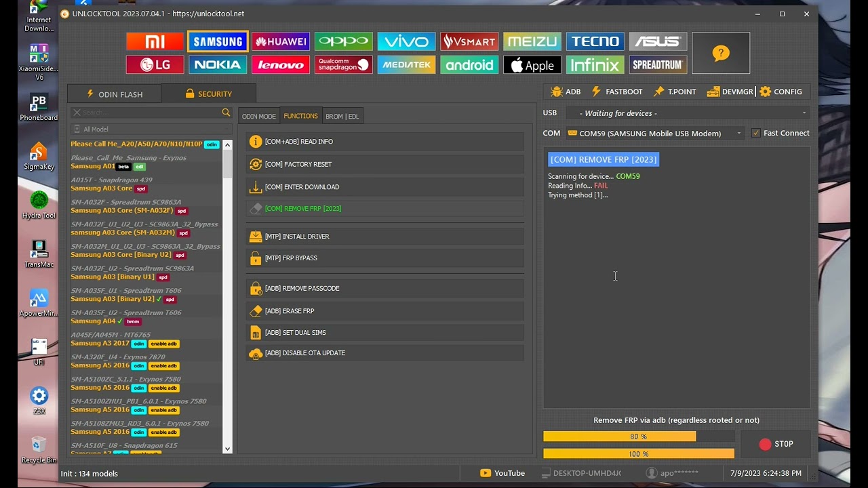Open Hydra Tool desktop shortcut

39,204
